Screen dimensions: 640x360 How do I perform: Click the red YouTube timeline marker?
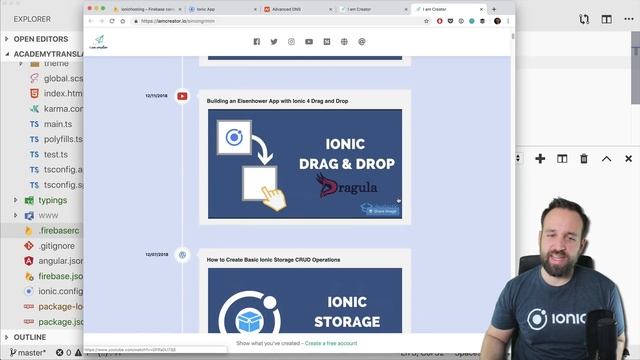coord(182,96)
